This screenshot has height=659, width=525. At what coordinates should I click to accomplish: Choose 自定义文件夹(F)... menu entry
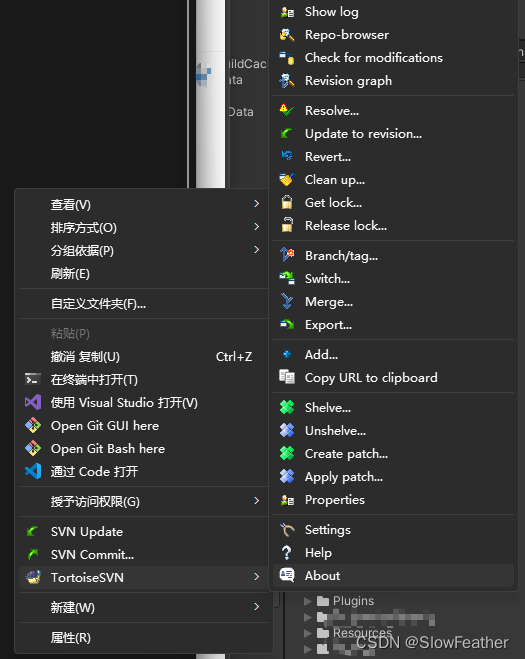tap(143, 304)
